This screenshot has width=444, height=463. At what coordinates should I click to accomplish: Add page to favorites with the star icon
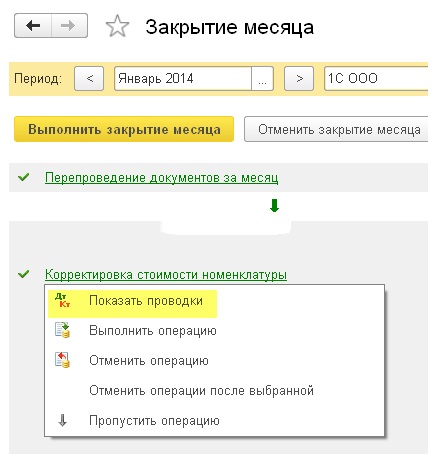tap(117, 26)
